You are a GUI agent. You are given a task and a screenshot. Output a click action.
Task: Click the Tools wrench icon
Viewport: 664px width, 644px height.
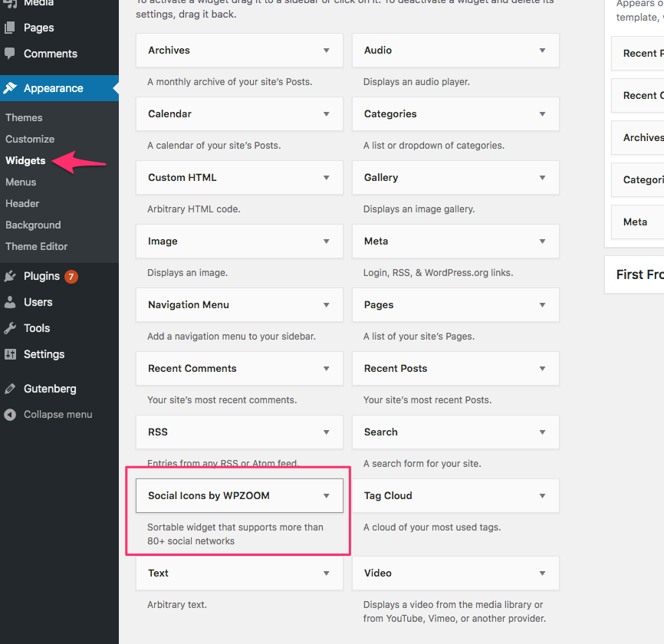tap(10, 328)
